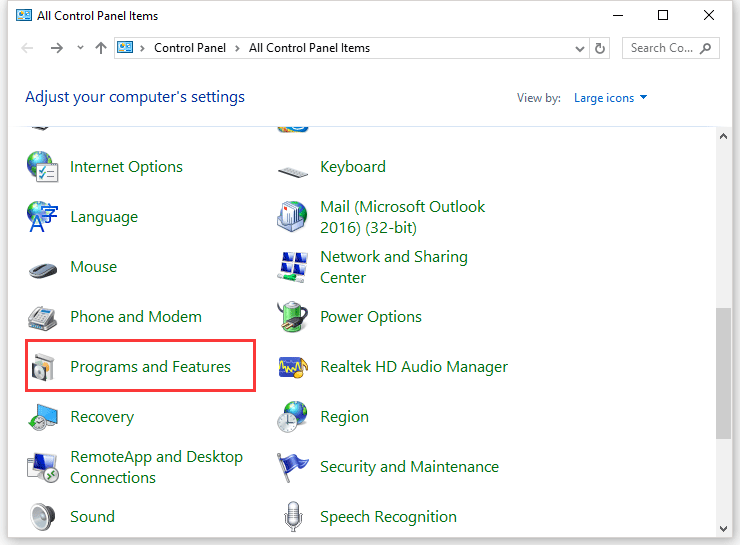Open the Speech Recognition microphone icon

coord(293,517)
